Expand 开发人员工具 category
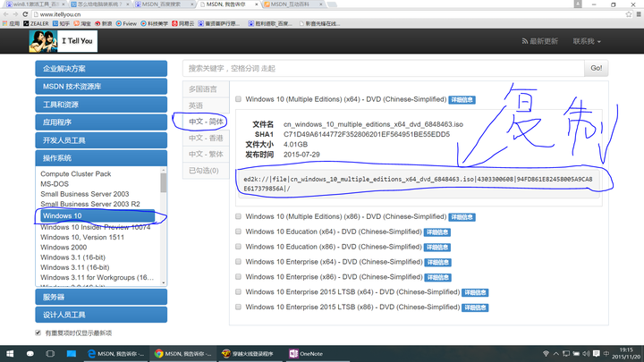 pyautogui.click(x=101, y=140)
